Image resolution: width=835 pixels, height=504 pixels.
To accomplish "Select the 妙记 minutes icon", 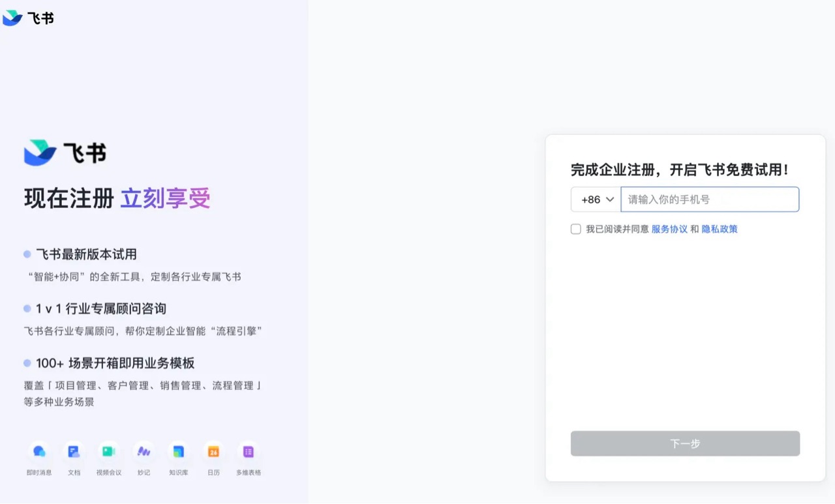I will coord(144,451).
